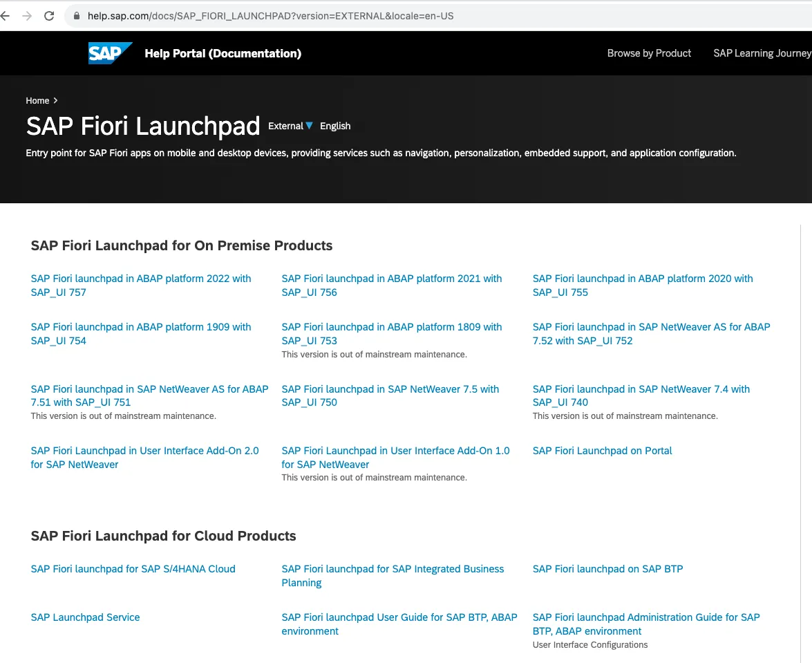Viewport: 812px width, 663px height.
Task: Click the SAP logo icon
Action: tap(110, 53)
